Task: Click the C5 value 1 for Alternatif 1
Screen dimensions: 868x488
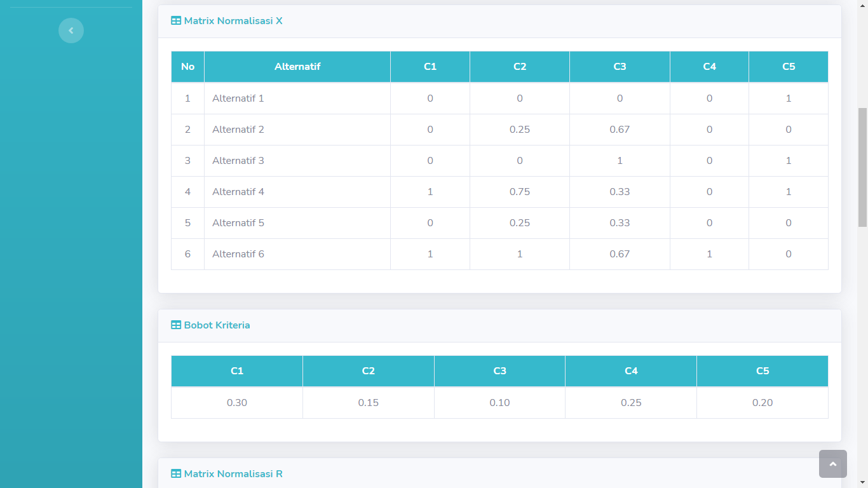Action: [789, 98]
